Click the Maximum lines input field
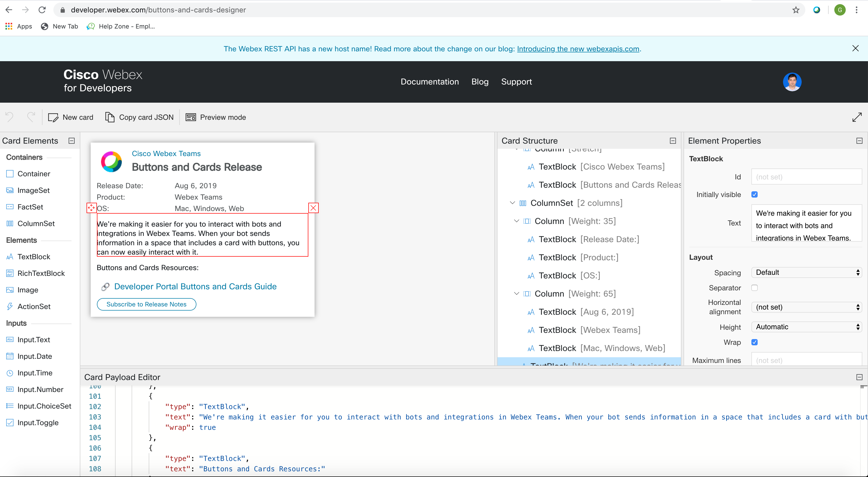 [x=806, y=359]
